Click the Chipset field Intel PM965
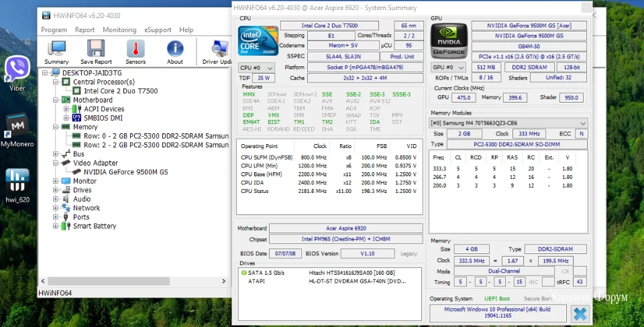 346,239
